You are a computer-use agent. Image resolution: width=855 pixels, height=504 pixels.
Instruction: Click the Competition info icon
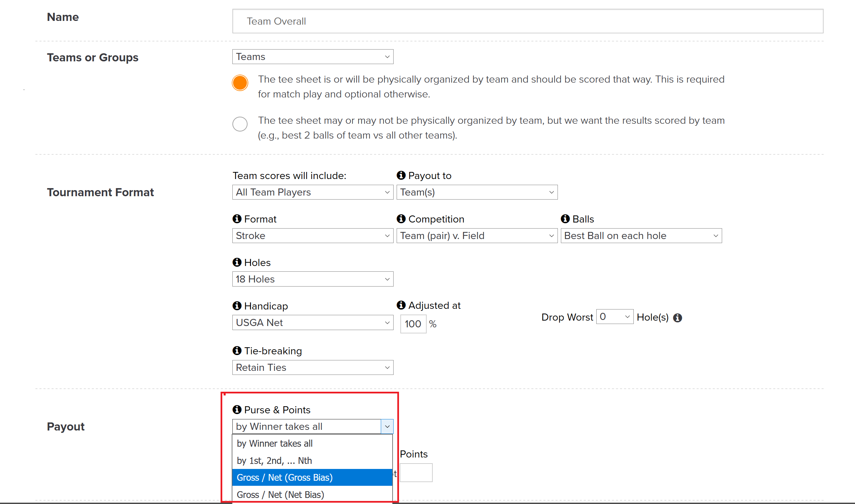(401, 219)
